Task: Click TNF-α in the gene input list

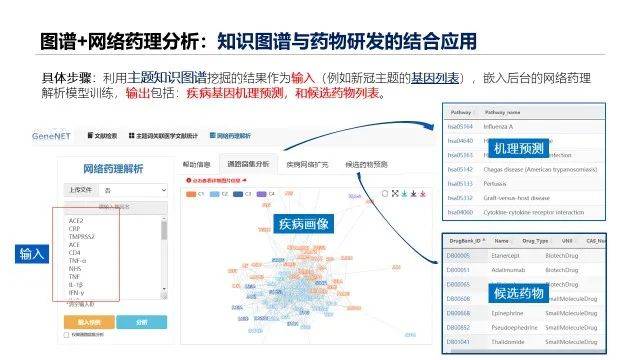Action: coord(77,261)
